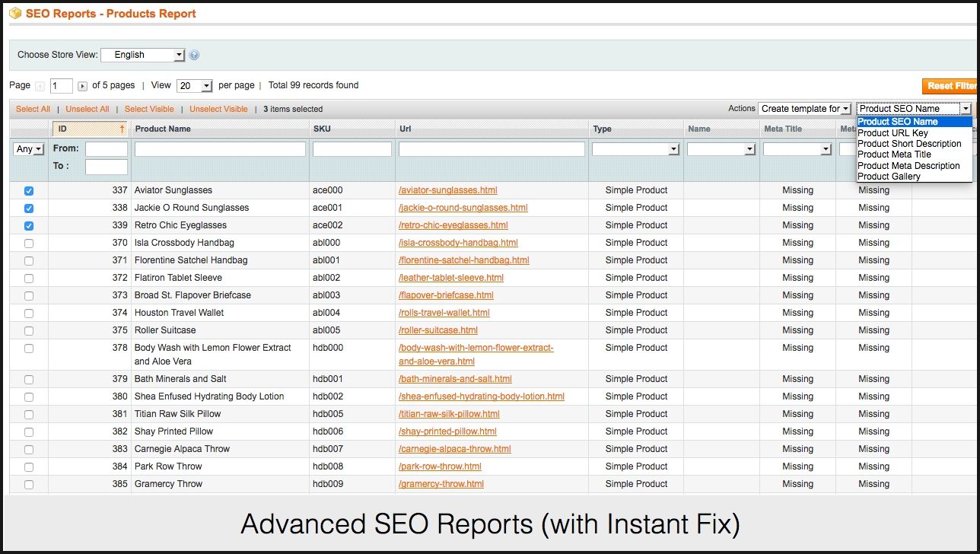Viewport: 980px width, 554px height.
Task: Open the Actions Create template dropdown
Action: click(804, 109)
